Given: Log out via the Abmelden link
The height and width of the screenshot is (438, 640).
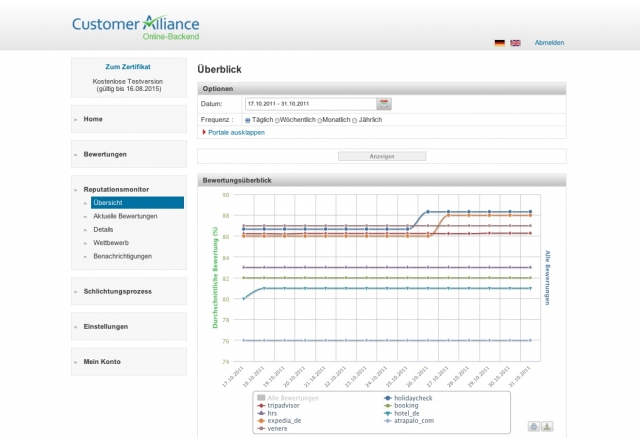Looking at the screenshot, I should tap(549, 43).
